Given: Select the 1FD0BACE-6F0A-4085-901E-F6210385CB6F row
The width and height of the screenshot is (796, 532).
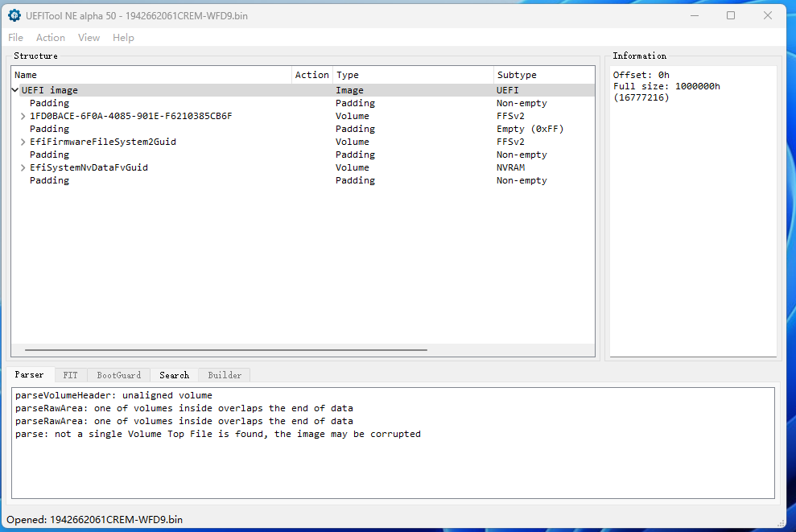Looking at the screenshot, I should pos(303,116).
